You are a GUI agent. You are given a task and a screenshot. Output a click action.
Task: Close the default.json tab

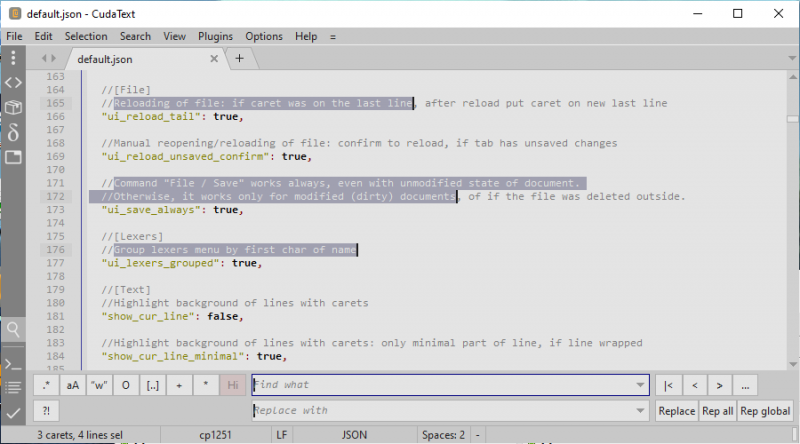(214, 59)
